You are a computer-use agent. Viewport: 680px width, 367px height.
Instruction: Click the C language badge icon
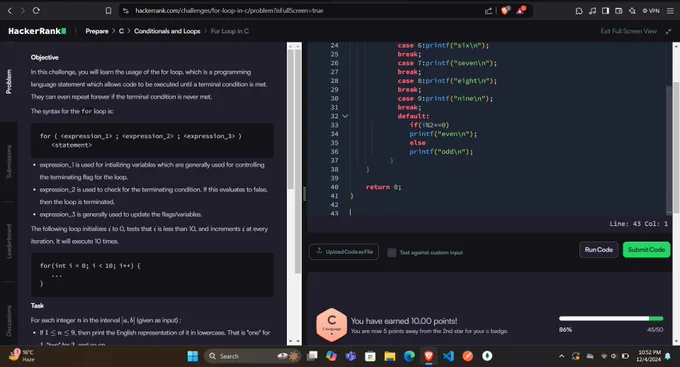332,325
